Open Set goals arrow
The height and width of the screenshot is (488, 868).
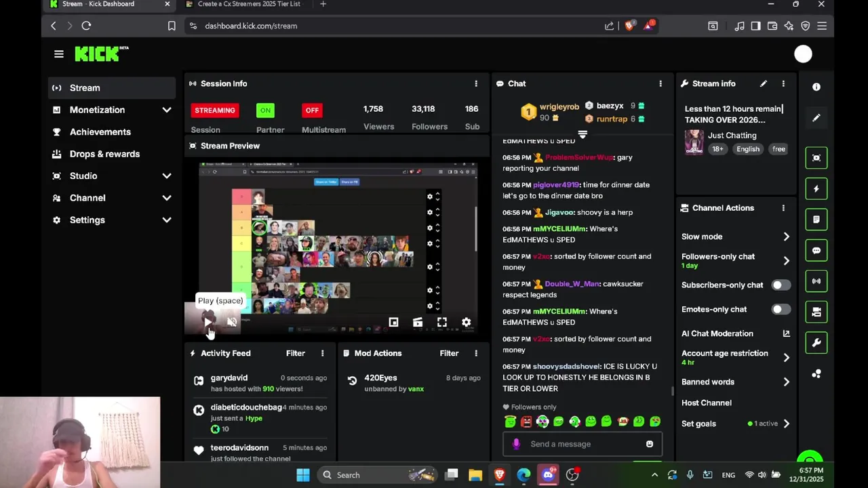click(x=787, y=424)
